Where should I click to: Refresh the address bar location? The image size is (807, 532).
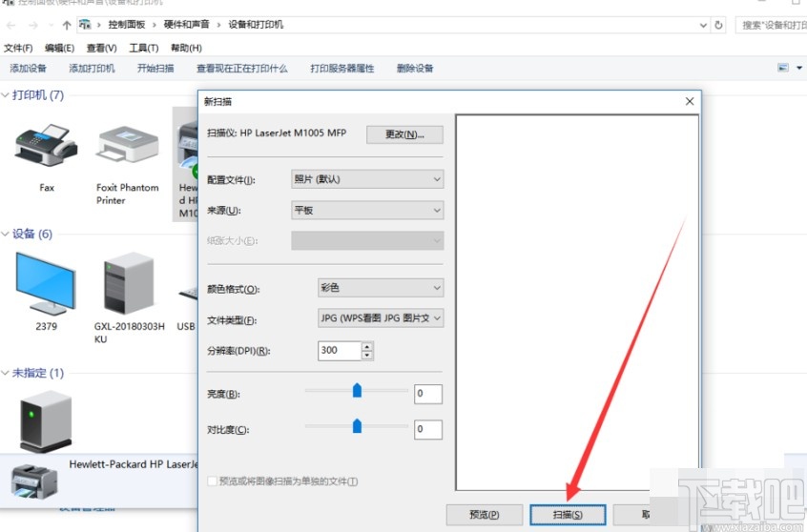point(718,25)
